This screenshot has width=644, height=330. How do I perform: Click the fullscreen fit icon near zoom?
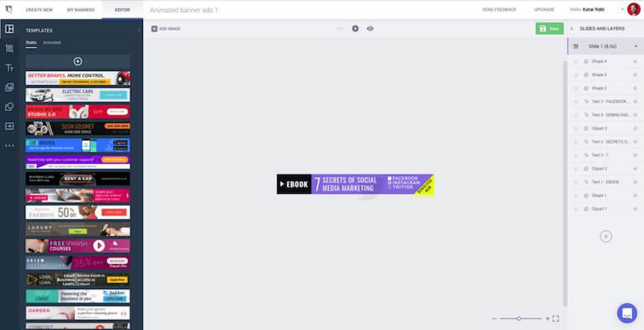pyautogui.click(x=555, y=318)
